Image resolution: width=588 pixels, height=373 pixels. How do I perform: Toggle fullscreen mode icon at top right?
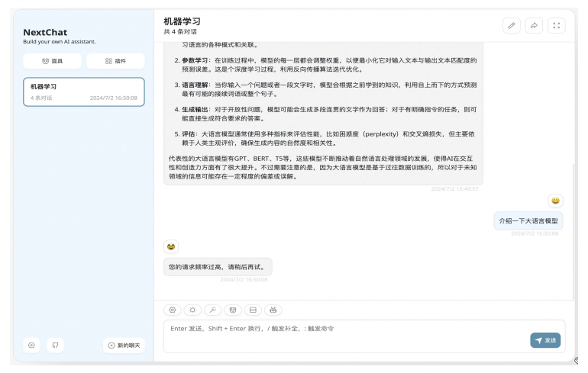tap(557, 25)
